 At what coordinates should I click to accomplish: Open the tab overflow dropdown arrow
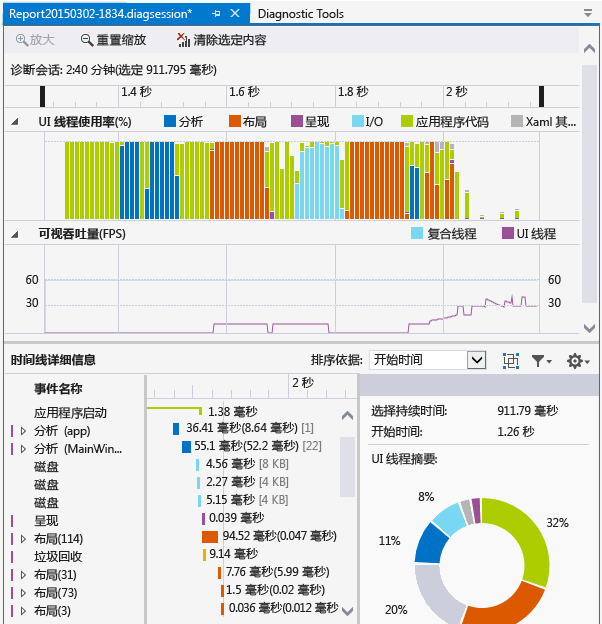(x=588, y=13)
